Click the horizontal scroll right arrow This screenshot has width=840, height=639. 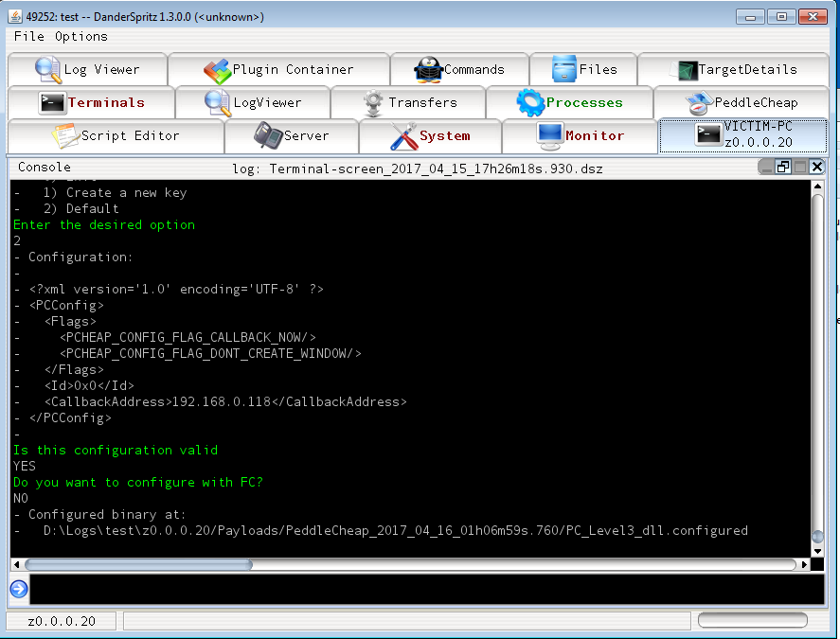[804, 564]
